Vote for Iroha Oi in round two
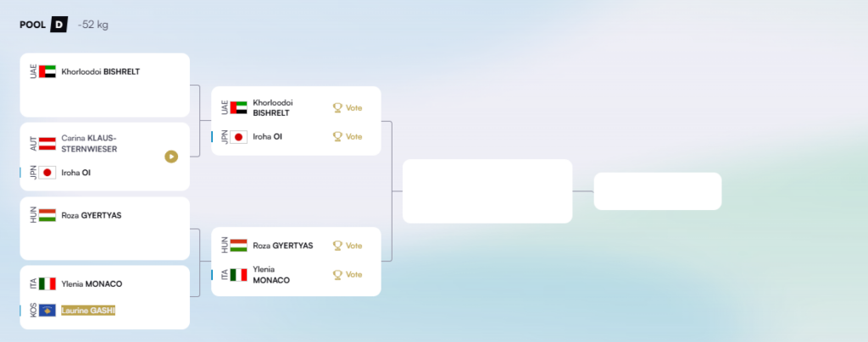868x342 pixels. (x=347, y=136)
